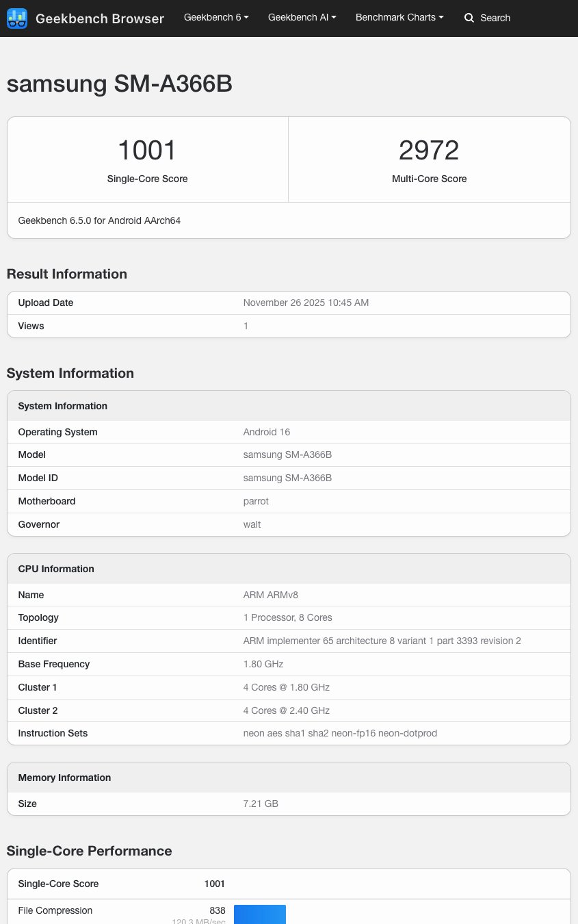Click the Geekbench 6.5.0 for Android AArch64 link

point(99,220)
